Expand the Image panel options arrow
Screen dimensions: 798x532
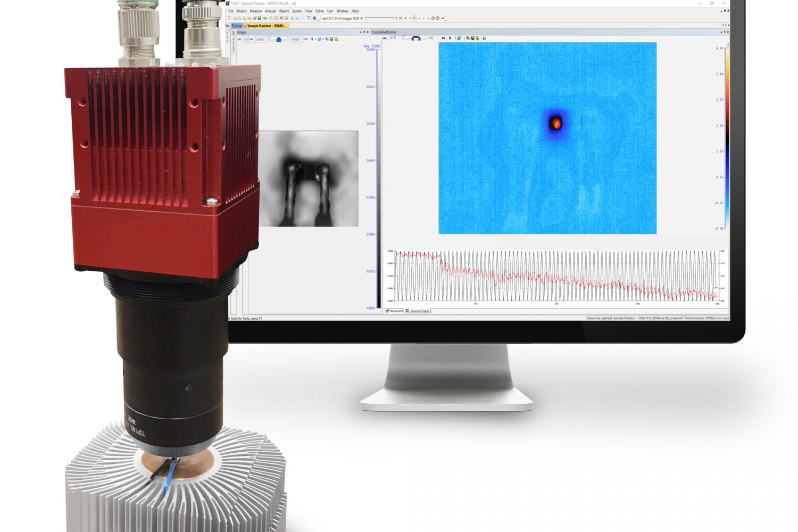click(x=361, y=32)
